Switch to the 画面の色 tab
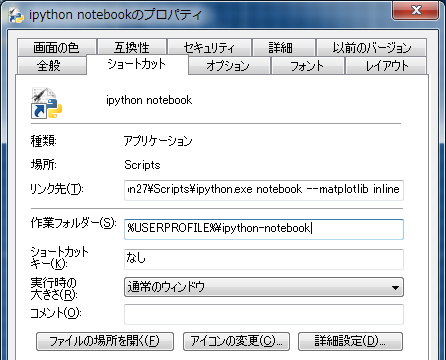The height and width of the screenshot is (360, 446). coord(57,47)
